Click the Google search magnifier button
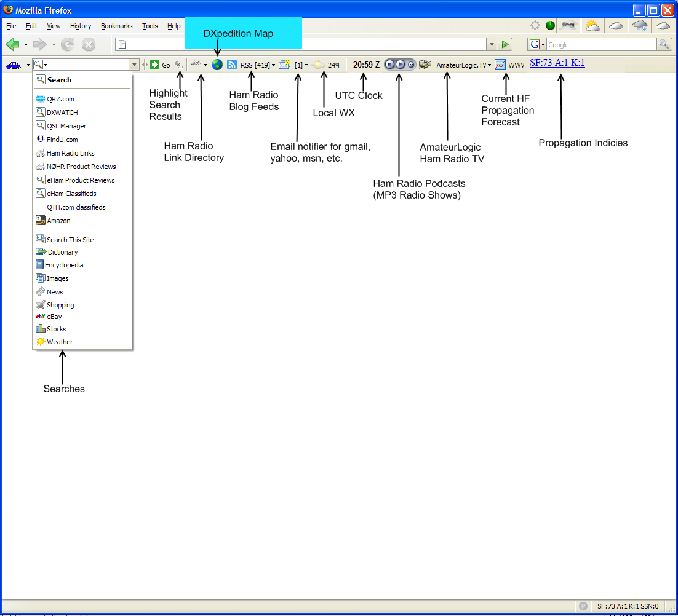Viewport: 678px width, 616px height. coord(664,44)
